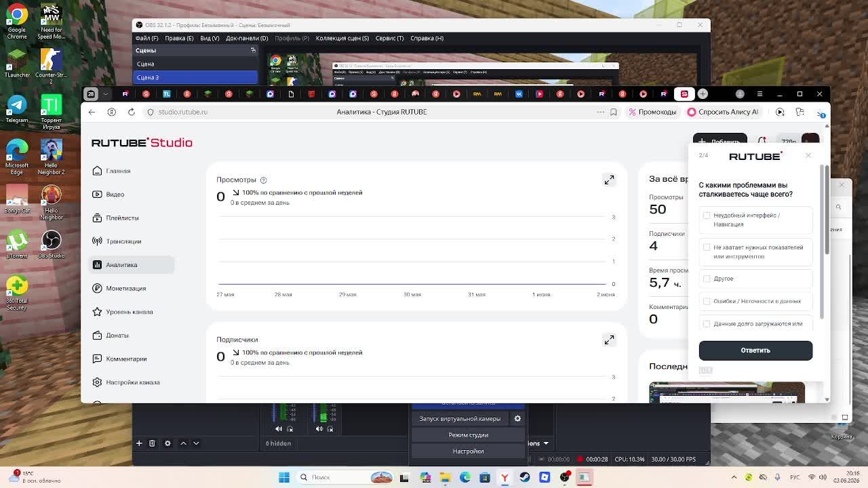Image resolution: width=868 pixels, height=488 pixels.
Task: Select Сцена in OBS scenes list
Action: pyautogui.click(x=195, y=64)
